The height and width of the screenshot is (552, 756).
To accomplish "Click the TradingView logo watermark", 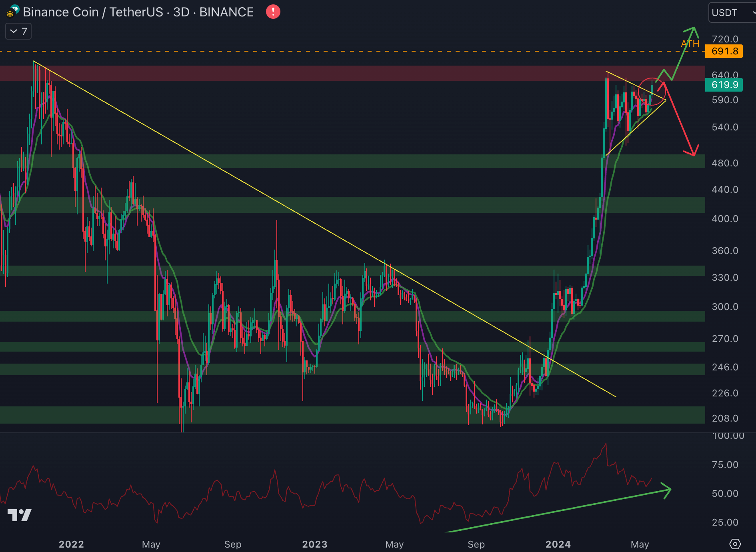I will coord(19,515).
